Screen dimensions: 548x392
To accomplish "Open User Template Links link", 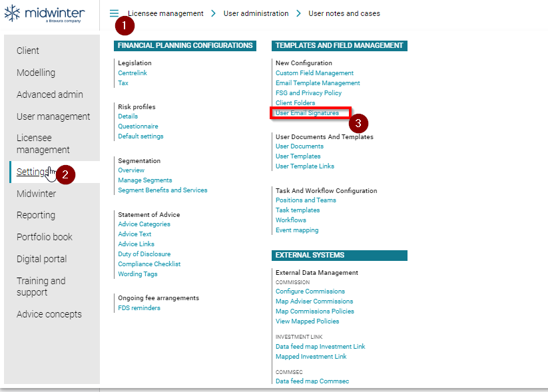I will tap(305, 166).
